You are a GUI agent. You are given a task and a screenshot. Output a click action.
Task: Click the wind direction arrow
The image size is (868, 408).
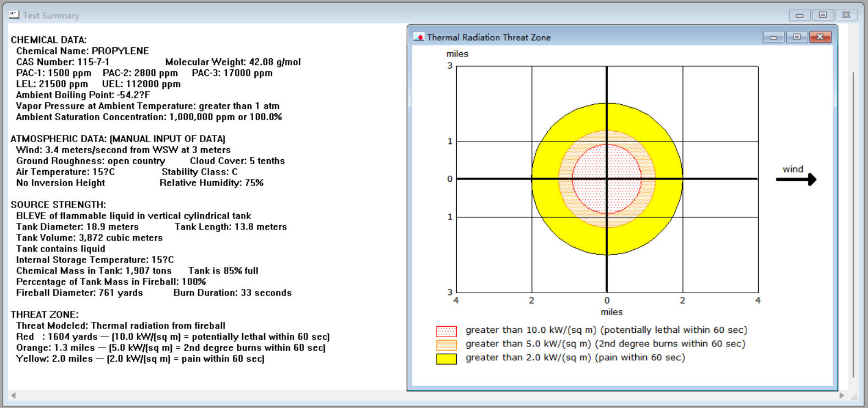click(x=796, y=179)
